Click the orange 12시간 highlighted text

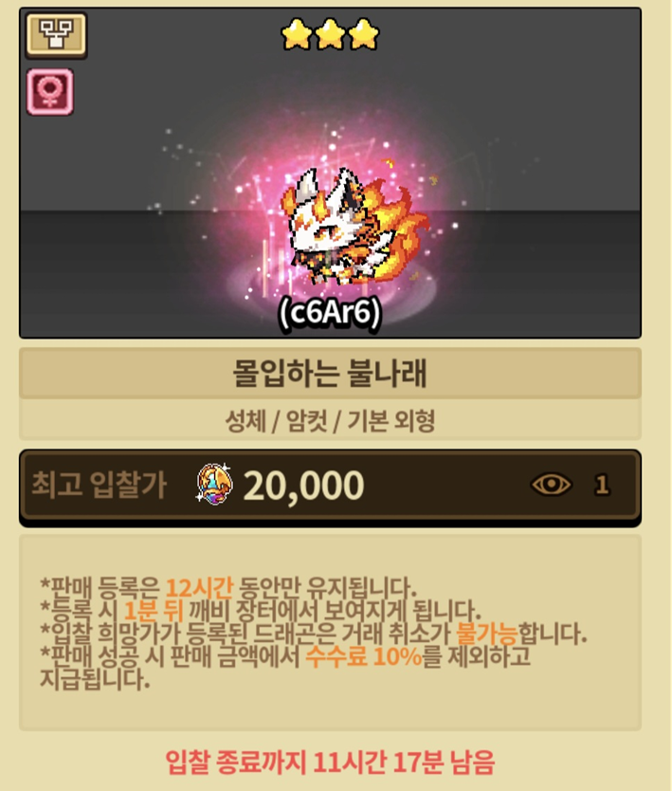click(200, 587)
